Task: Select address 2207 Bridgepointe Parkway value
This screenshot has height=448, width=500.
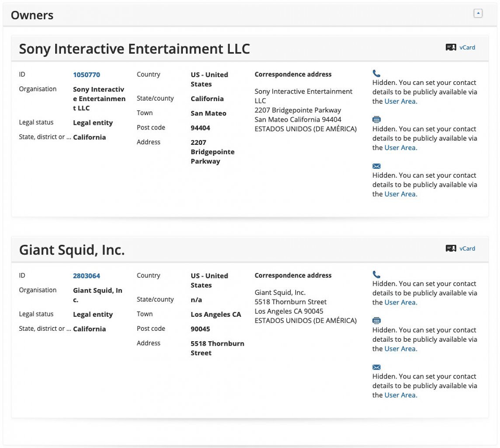Action: click(212, 152)
